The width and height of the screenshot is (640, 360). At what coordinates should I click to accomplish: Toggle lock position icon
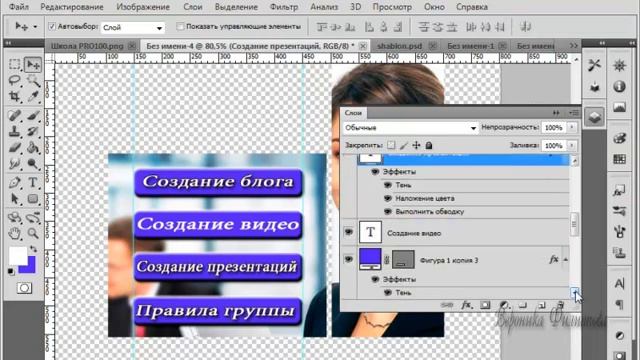pyautogui.click(x=416, y=145)
